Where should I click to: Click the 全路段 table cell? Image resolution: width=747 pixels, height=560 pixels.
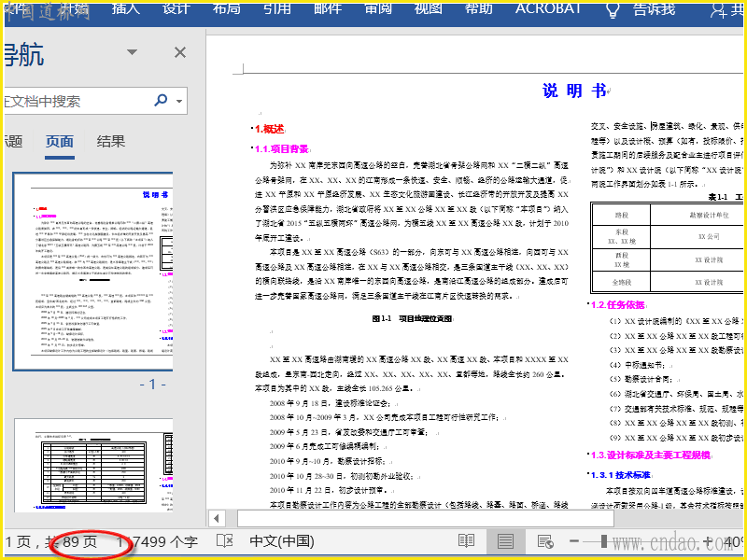click(x=621, y=283)
